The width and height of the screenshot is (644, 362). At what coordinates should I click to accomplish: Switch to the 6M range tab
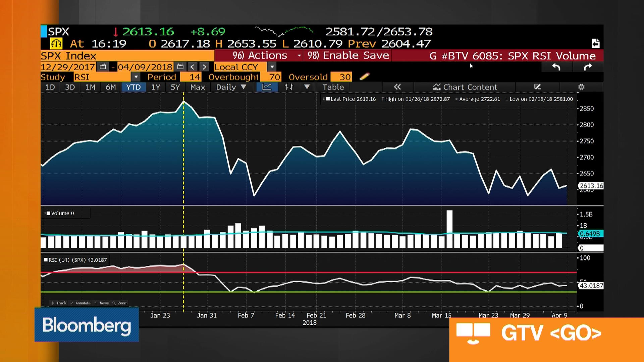coord(111,87)
